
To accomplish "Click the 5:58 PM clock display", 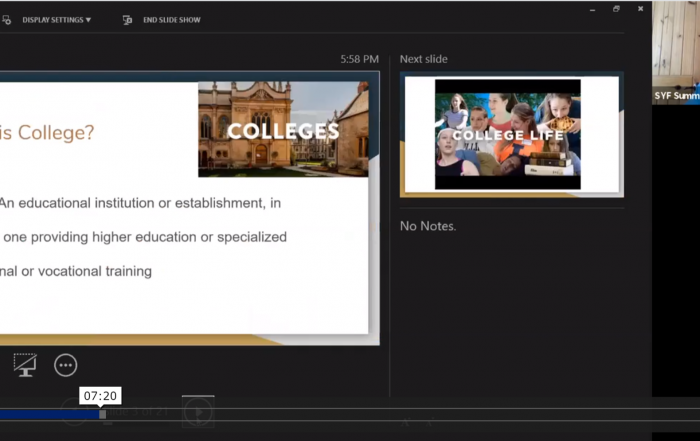I will click(359, 59).
